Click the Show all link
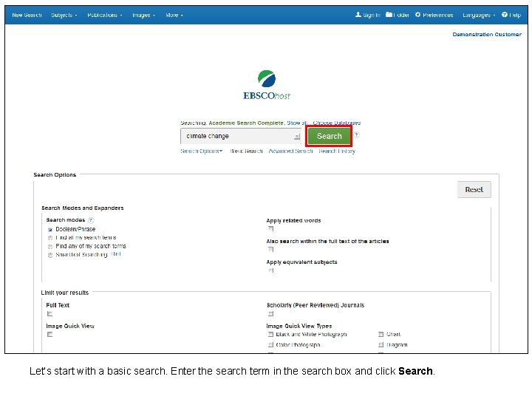 pyautogui.click(x=297, y=123)
